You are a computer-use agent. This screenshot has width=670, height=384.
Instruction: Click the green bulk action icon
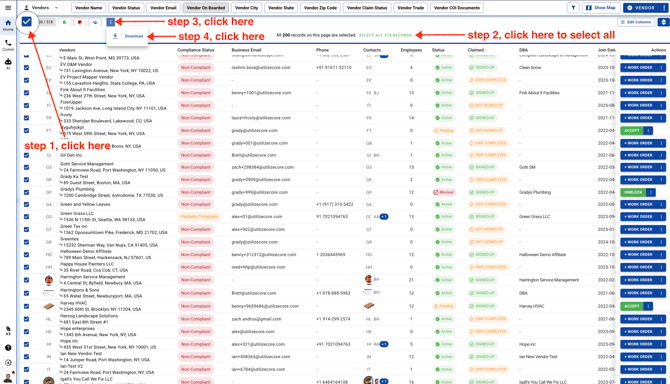click(x=65, y=22)
